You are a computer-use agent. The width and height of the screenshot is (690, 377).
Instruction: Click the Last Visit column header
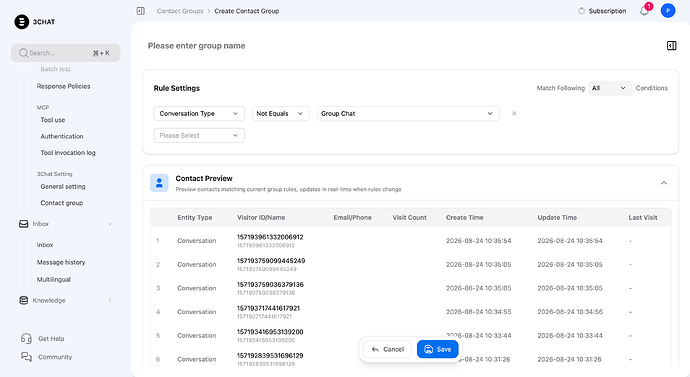point(643,217)
